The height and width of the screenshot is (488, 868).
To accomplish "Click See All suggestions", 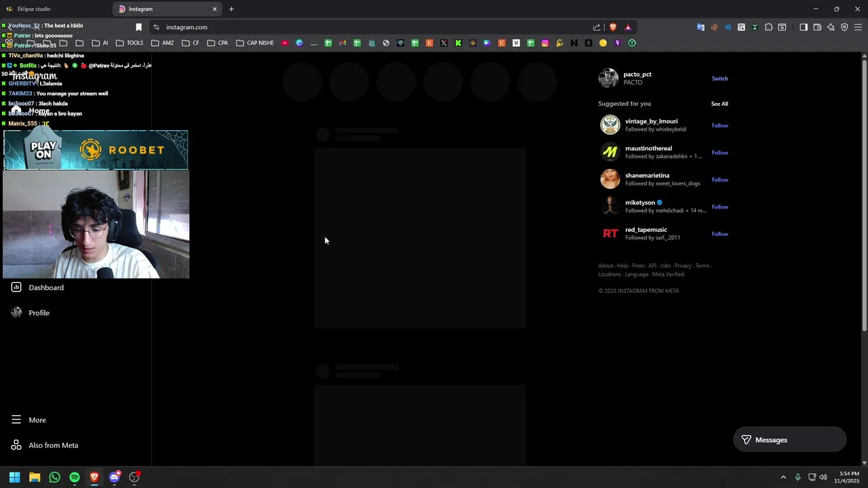I will [719, 104].
